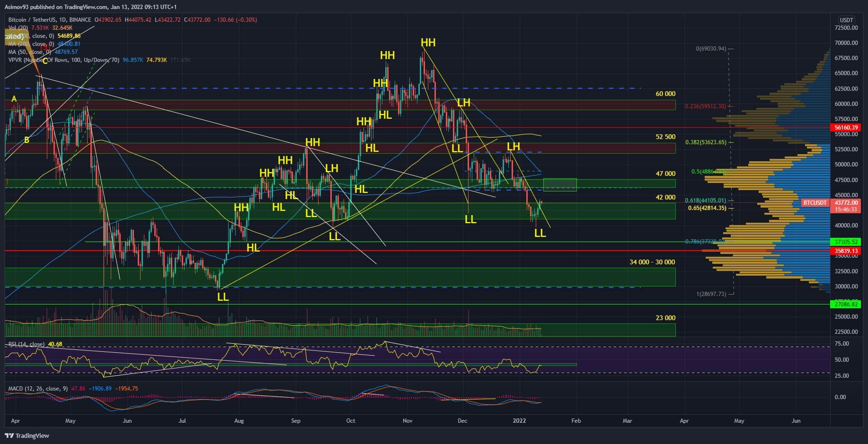The height and width of the screenshot is (444, 868).
Task: Select the green 37305.52 price line label
Action: pos(846,242)
